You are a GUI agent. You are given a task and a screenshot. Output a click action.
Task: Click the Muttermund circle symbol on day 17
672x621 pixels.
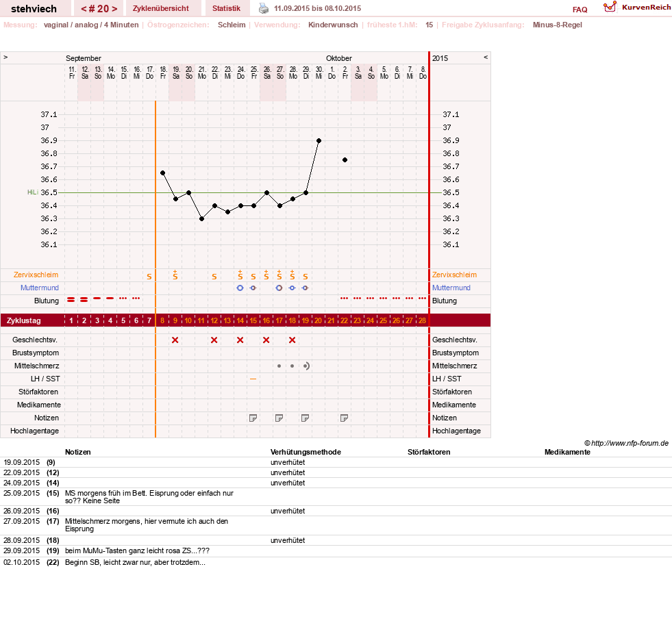pyautogui.click(x=279, y=288)
